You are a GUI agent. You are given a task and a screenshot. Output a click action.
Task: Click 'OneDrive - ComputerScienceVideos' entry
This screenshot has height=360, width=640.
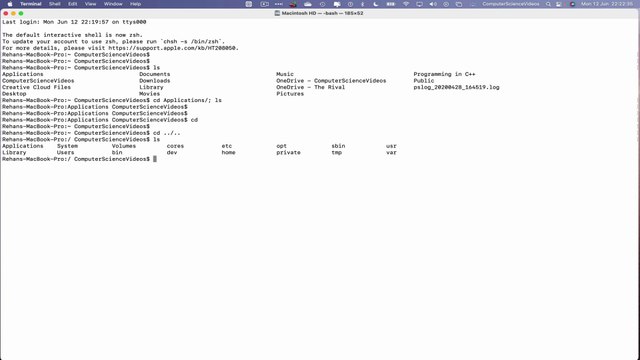(x=331, y=81)
